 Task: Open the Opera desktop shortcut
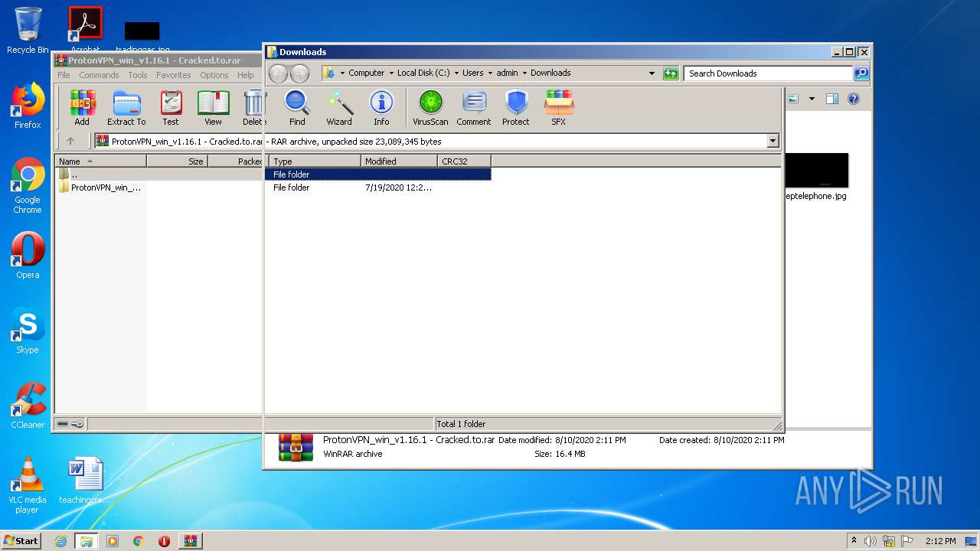28,256
